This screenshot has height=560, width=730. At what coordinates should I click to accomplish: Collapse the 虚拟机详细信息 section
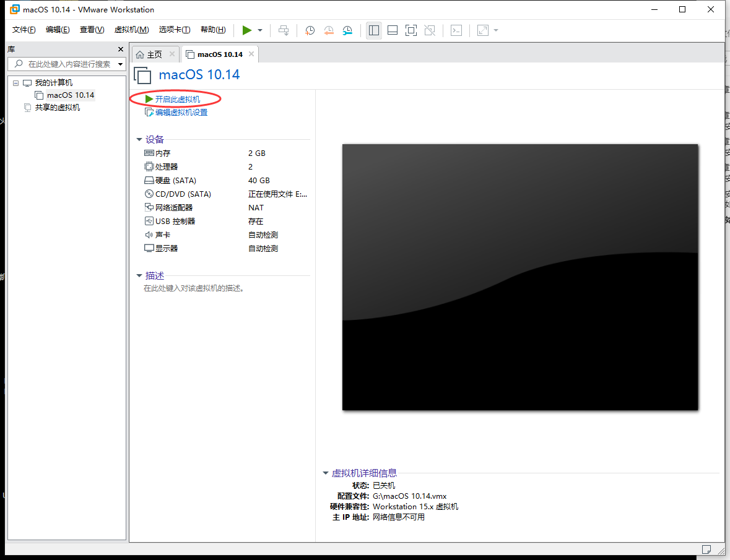point(326,473)
